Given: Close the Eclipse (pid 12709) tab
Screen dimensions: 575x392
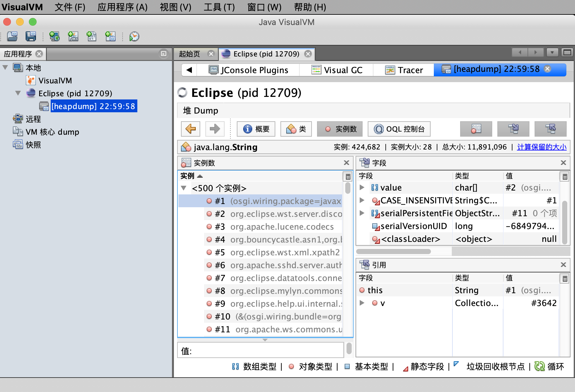Looking at the screenshot, I should point(308,54).
